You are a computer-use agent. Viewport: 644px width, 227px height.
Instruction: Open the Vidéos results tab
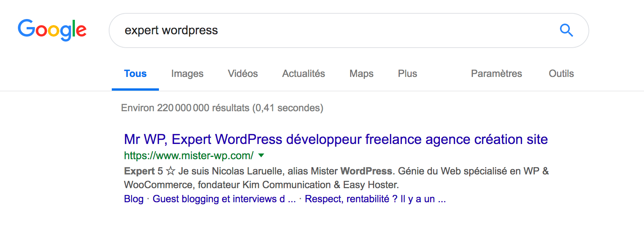click(x=243, y=74)
